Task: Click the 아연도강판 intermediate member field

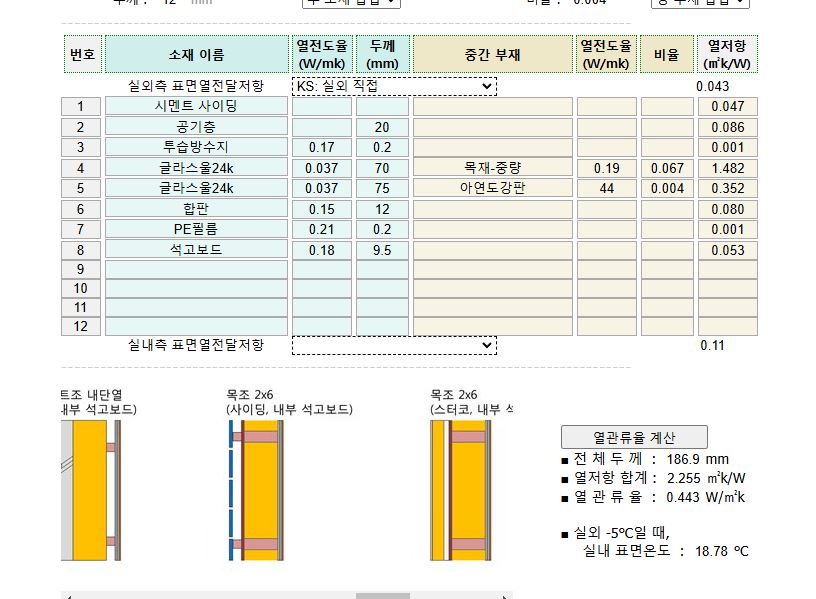Action: pyautogui.click(x=492, y=189)
